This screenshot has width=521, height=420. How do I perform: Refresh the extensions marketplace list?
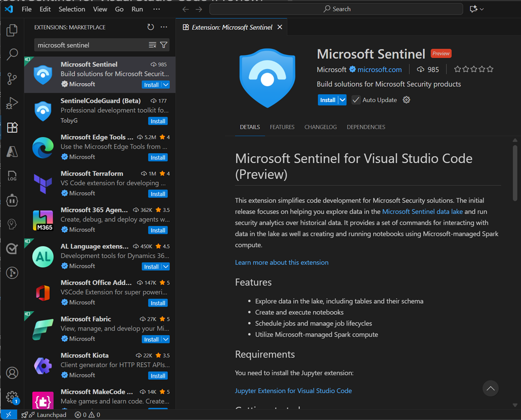[x=150, y=27]
